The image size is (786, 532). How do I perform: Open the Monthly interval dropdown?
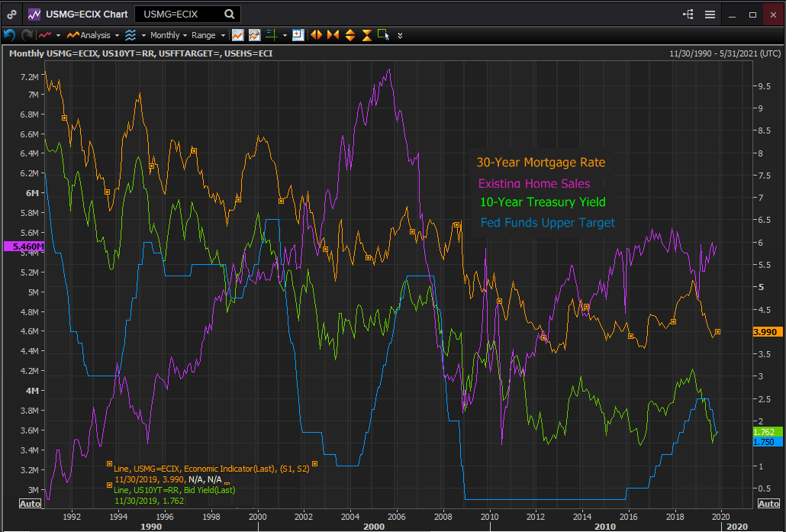[165, 35]
